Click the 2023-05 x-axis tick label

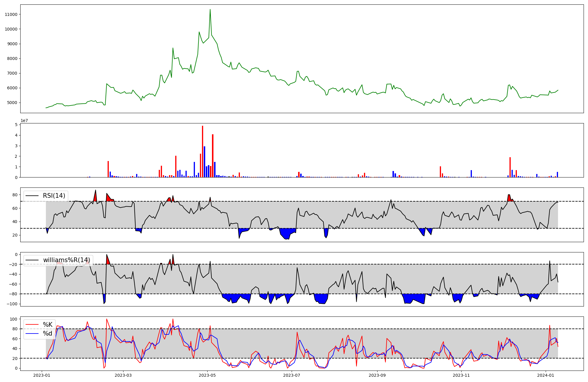[207, 375]
